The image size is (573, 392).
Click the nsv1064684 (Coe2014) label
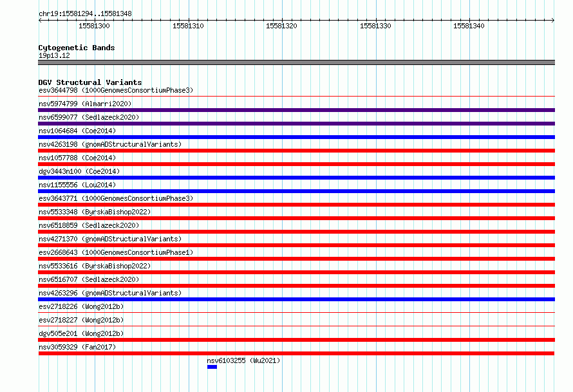tap(77, 131)
